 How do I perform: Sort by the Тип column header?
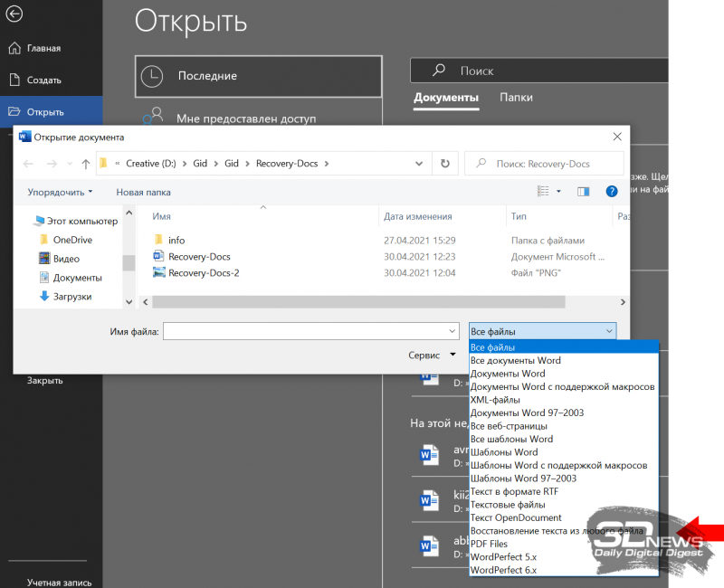click(x=519, y=216)
